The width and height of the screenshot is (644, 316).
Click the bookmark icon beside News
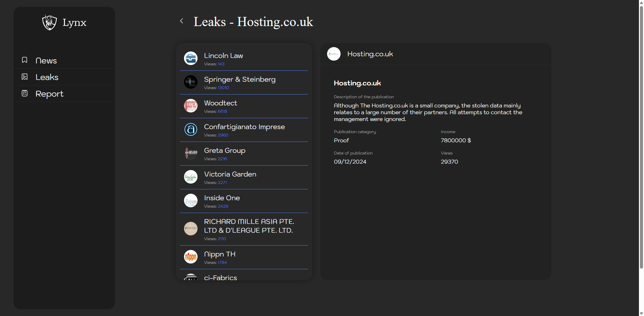[x=25, y=60]
